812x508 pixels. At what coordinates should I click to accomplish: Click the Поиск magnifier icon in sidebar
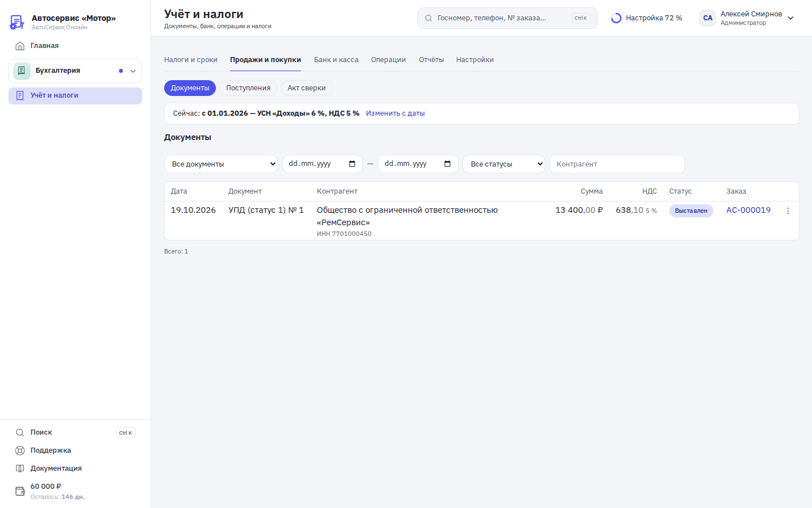tap(20, 432)
